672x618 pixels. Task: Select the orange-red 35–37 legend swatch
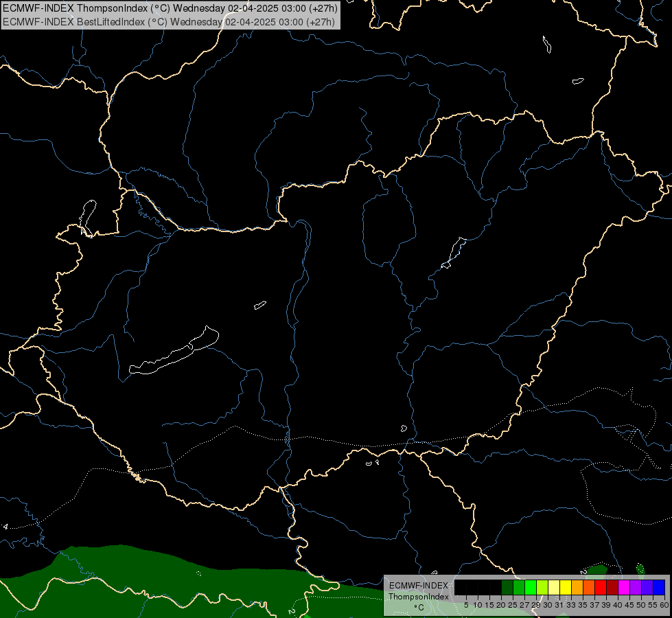click(589, 587)
